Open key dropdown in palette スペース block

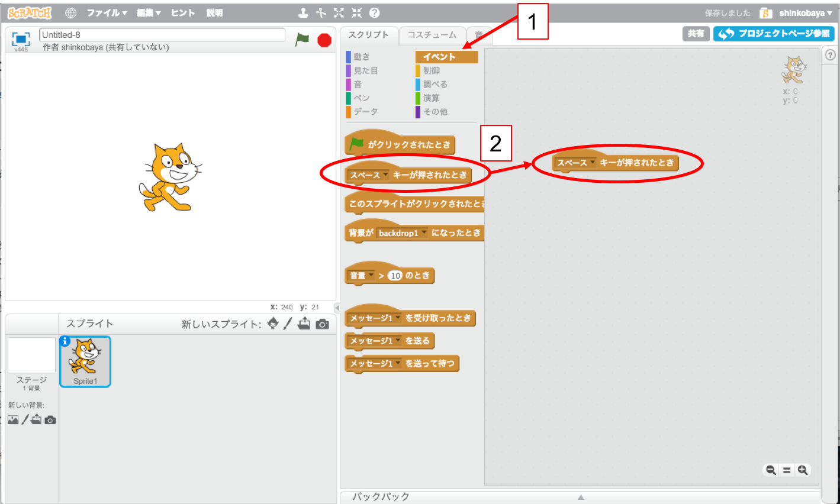[386, 175]
